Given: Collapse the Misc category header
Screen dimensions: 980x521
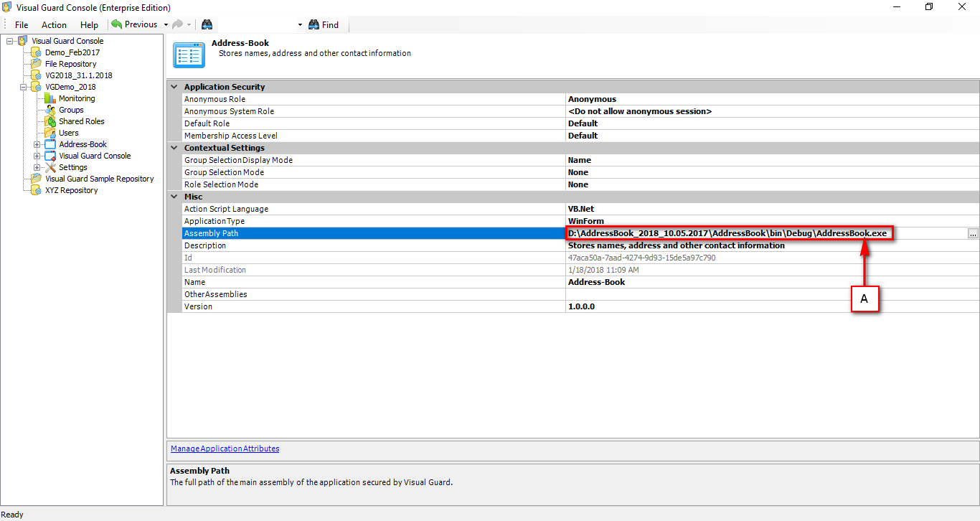Looking at the screenshot, I should [174, 196].
